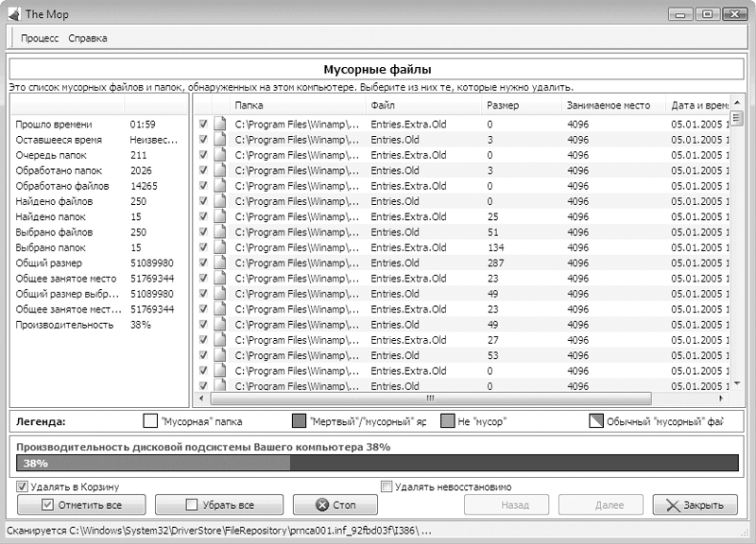The height and width of the screenshot is (544, 756).
Task: Open the Процесс menu
Action: pyautogui.click(x=40, y=39)
